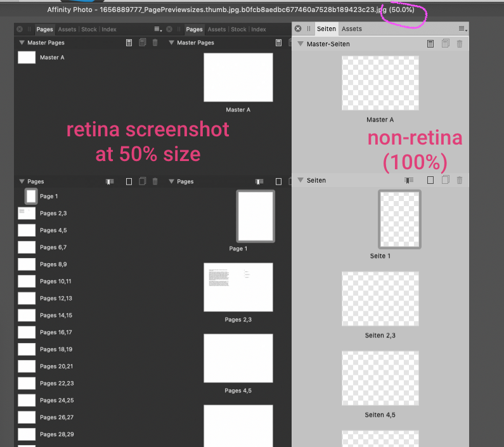Switch to Assets tab in middle panel
This screenshot has width=504, height=447.
[217, 29]
